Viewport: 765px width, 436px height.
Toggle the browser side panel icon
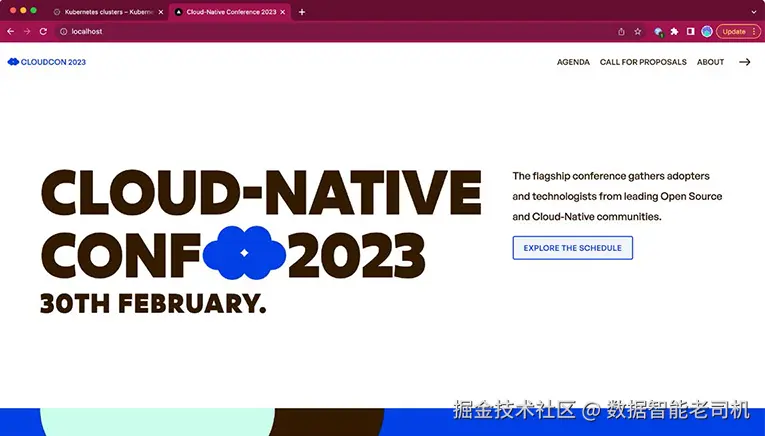[690, 32]
